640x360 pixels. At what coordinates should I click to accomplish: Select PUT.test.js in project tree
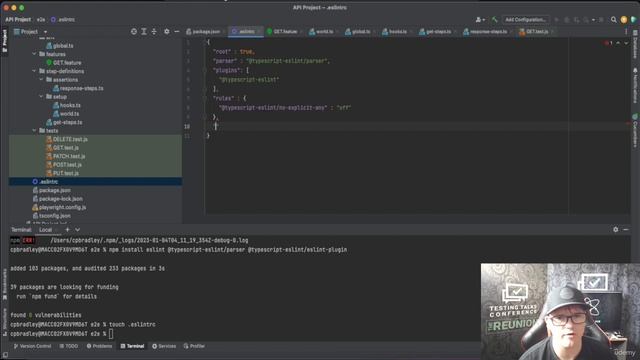coord(63,173)
